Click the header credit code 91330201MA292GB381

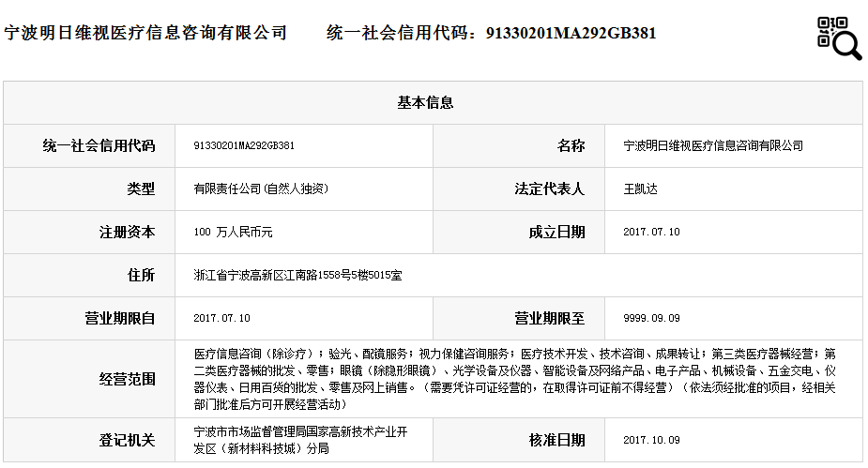[571, 33]
